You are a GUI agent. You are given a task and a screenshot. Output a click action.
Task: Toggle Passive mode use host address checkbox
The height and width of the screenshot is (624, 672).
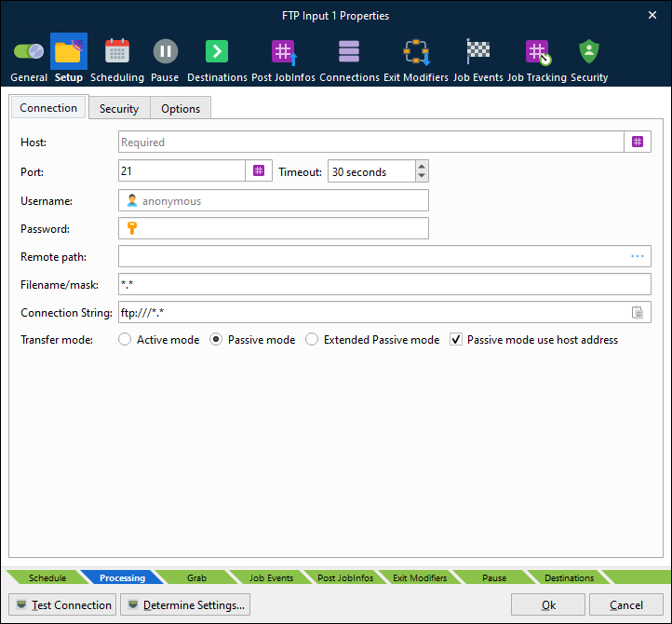pyautogui.click(x=456, y=340)
